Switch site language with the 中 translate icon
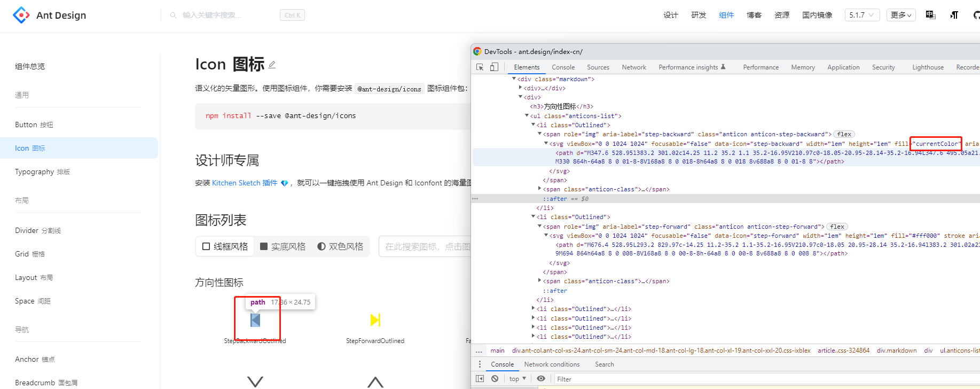Screen dimensions: 980x389 click(931, 15)
